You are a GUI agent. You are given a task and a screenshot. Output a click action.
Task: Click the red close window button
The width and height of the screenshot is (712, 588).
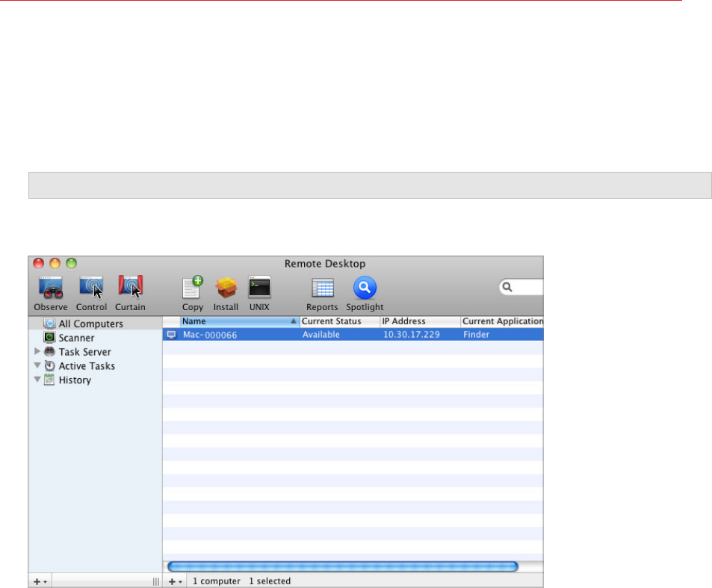tap(39, 263)
